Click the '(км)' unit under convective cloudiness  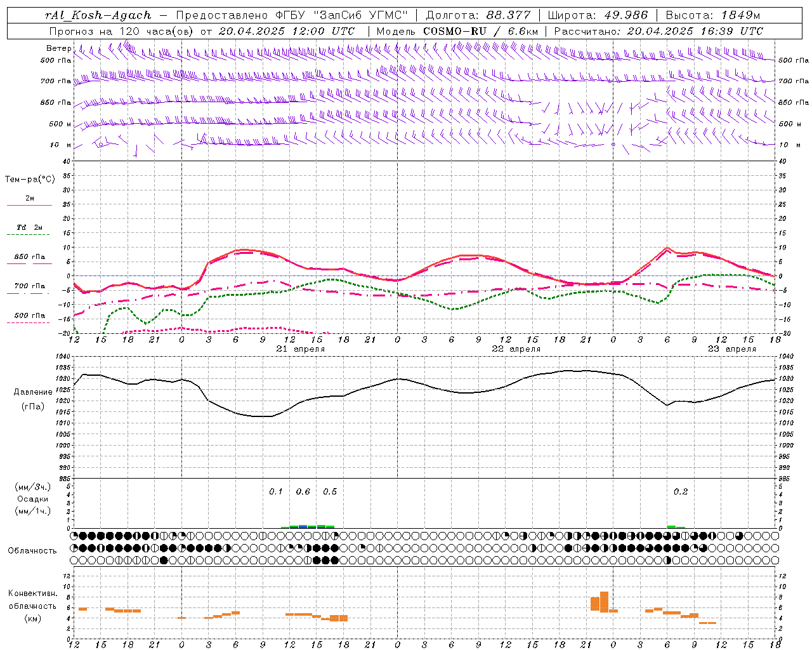[x=32, y=619]
